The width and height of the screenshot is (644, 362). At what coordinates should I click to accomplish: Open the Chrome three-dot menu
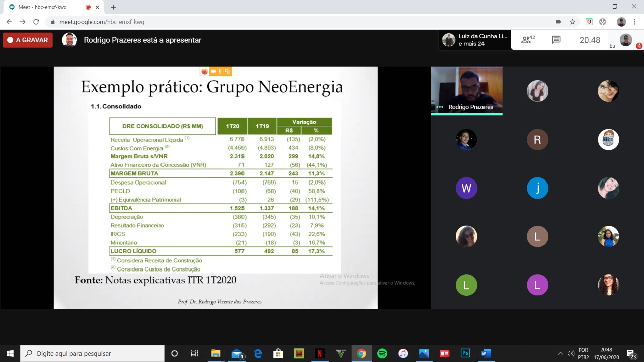635,22
